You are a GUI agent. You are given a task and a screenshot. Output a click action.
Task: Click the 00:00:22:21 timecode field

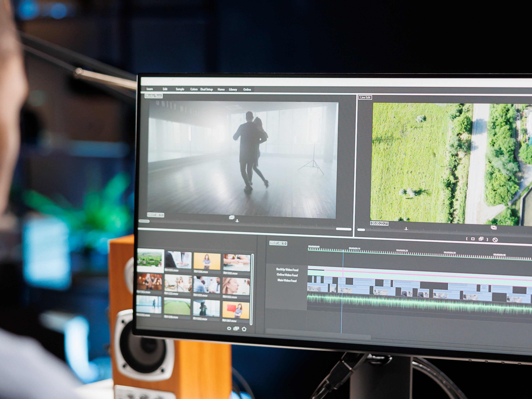click(379, 223)
